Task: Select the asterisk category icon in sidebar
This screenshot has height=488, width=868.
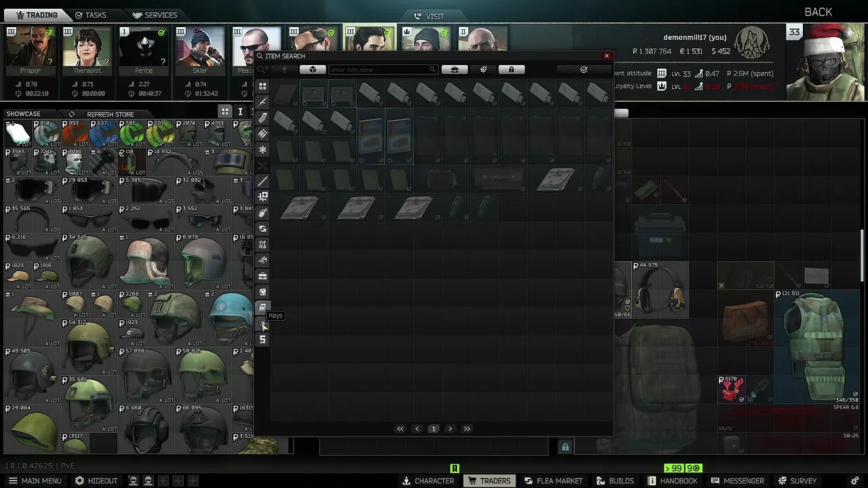Action: [262, 149]
